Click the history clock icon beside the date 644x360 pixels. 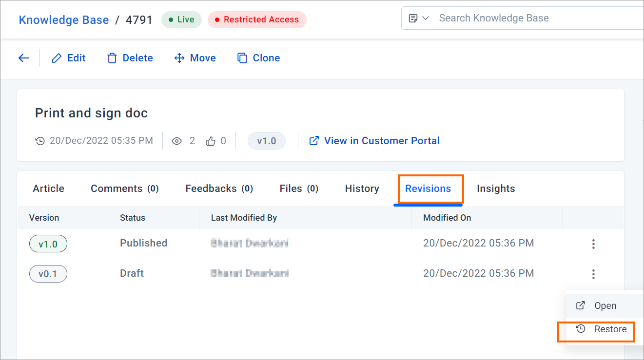click(40, 141)
